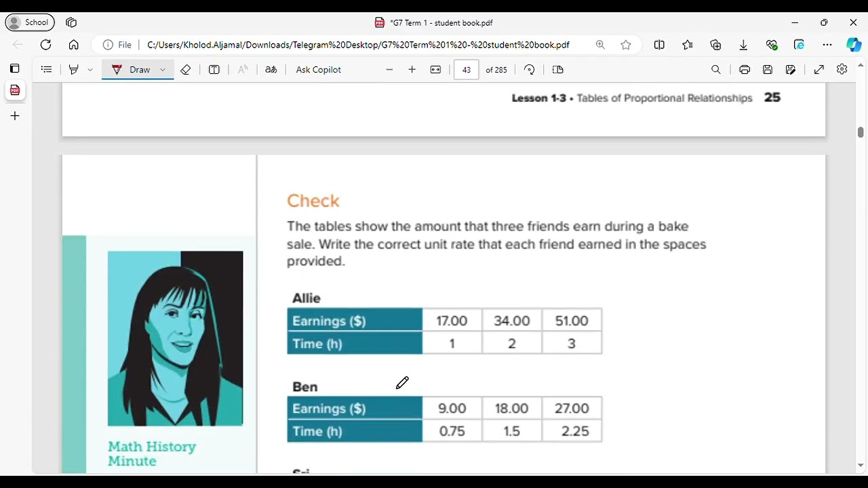The height and width of the screenshot is (488, 868).
Task: Open tab actions menu at left
Action: click(14, 68)
